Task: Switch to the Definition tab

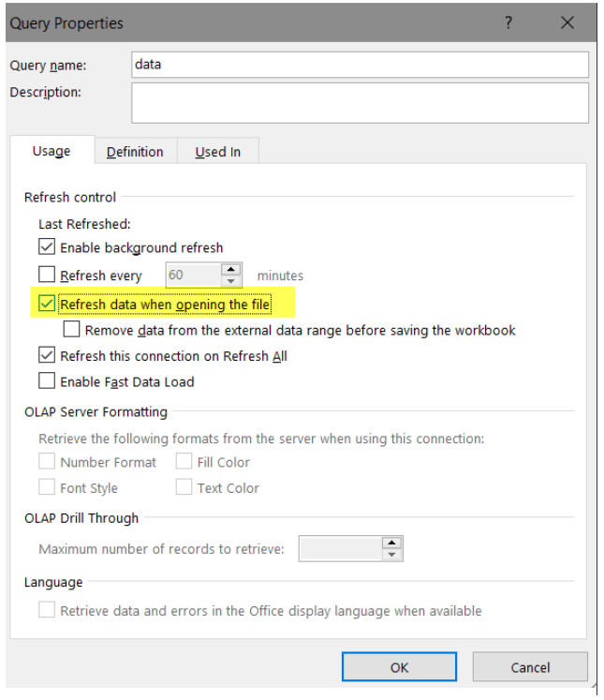Action: 135,152
